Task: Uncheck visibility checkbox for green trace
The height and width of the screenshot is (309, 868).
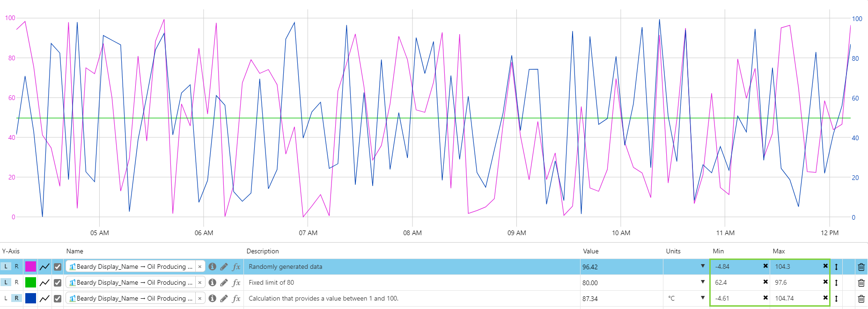Action: tap(58, 283)
